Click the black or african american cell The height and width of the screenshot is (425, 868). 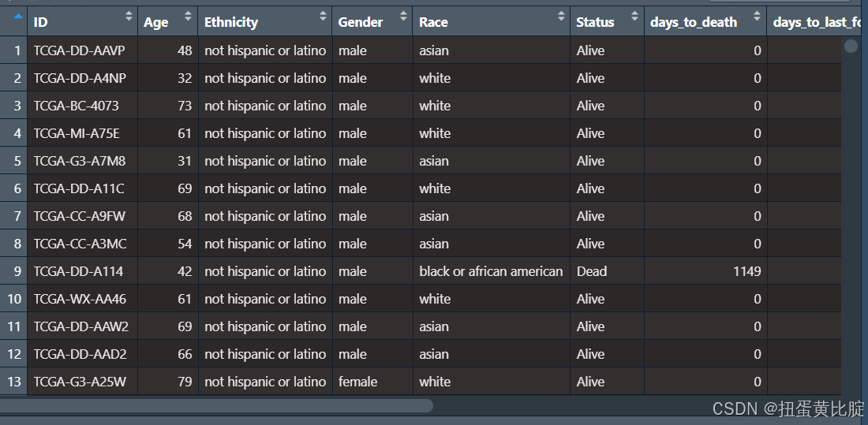coord(491,272)
